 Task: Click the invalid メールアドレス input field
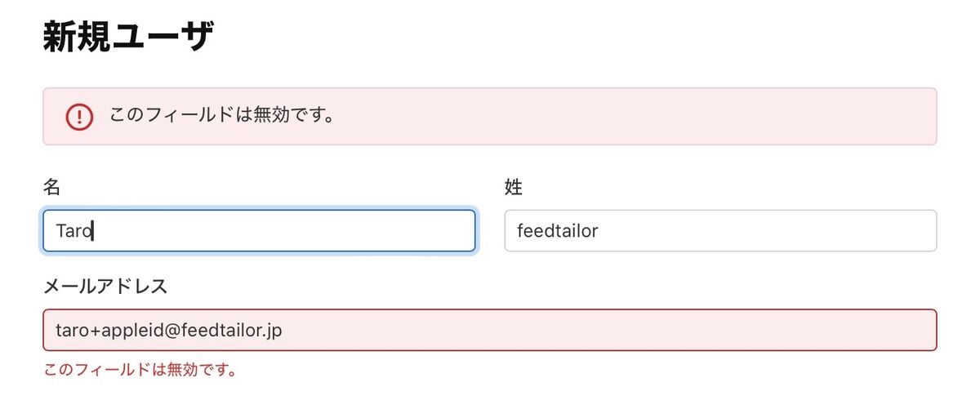pos(490,330)
